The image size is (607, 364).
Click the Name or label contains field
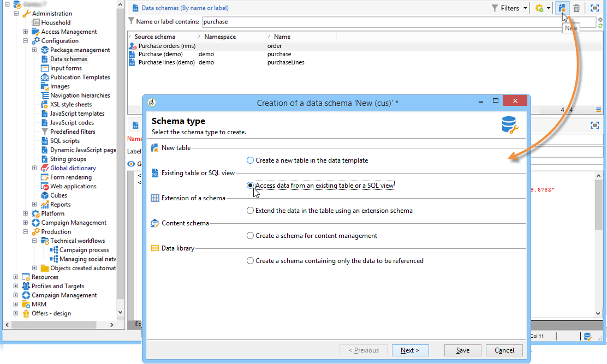point(398,22)
